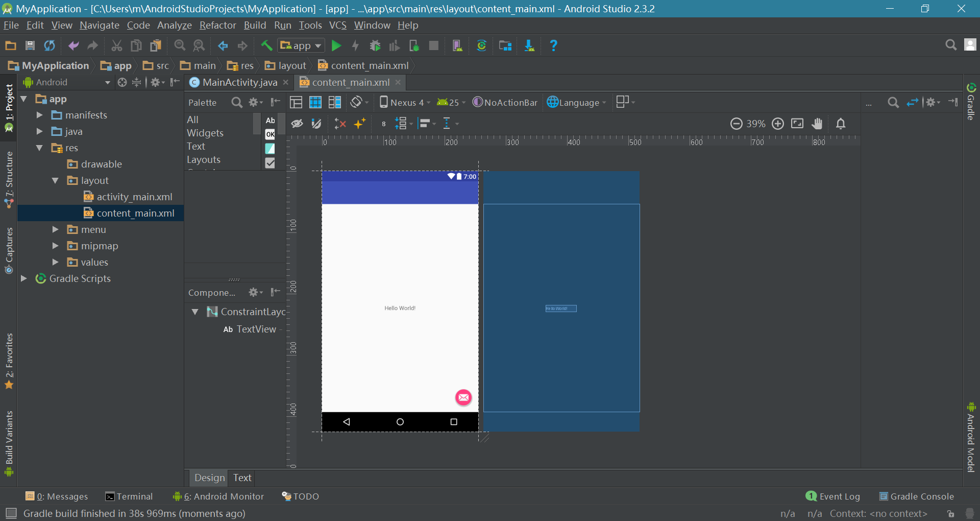Screen dimensions: 980x521
Task: Clear all constraints in design toolbar
Action: (340, 124)
